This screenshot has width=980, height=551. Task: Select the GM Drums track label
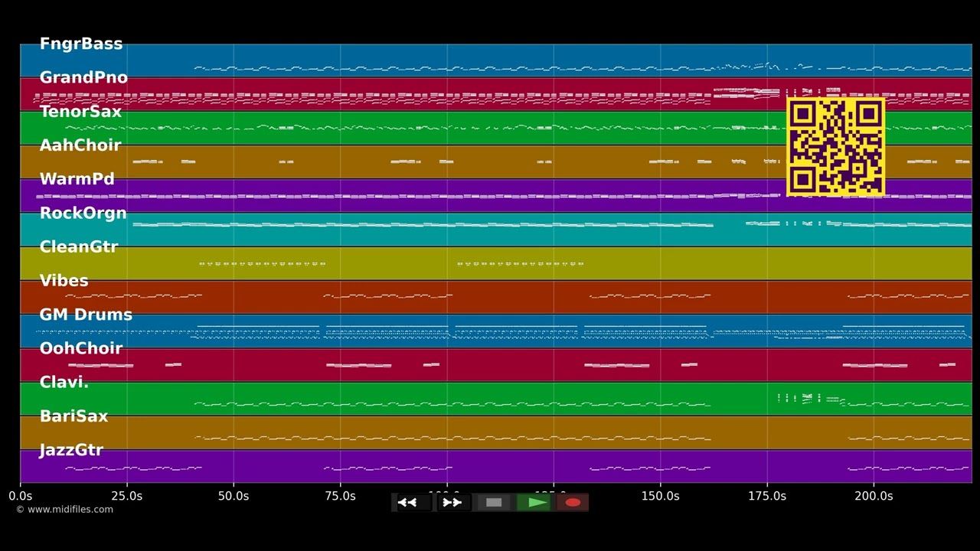coord(86,315)
